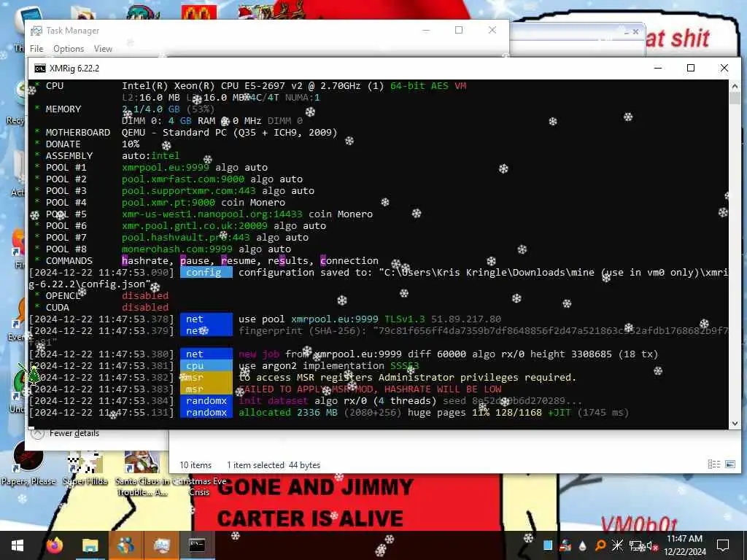Click the Christmas Eve Crisis desktop label

point(199,486)
